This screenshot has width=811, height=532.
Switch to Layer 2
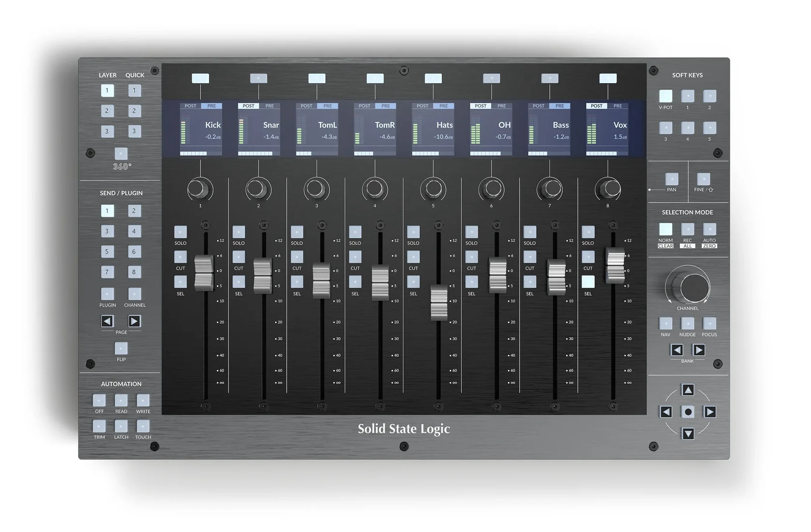[x=107, y=111]
